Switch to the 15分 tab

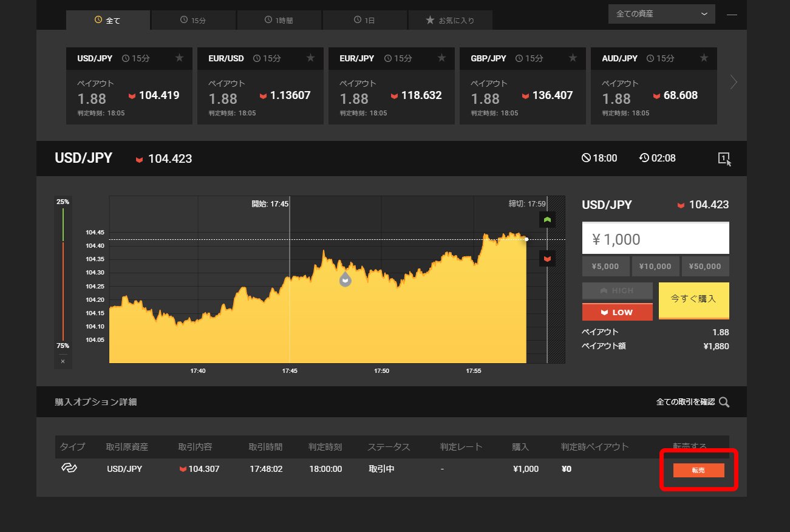[x=194, y=20]
